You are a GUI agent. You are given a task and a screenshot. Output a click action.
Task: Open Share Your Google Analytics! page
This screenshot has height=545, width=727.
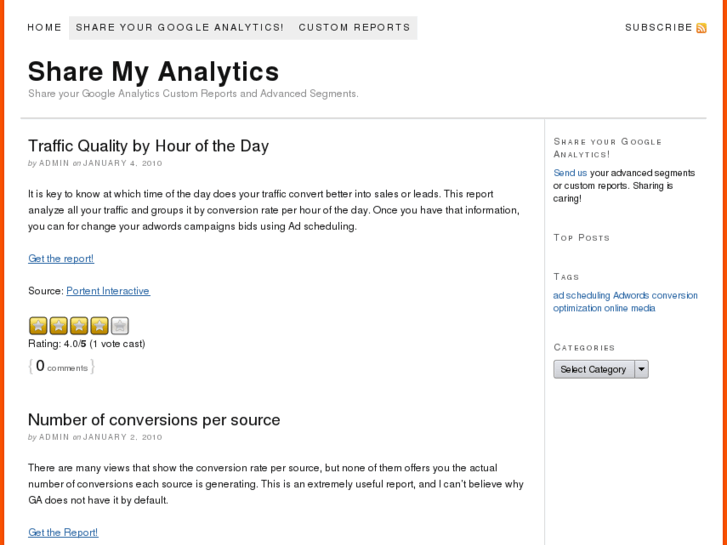179,28
